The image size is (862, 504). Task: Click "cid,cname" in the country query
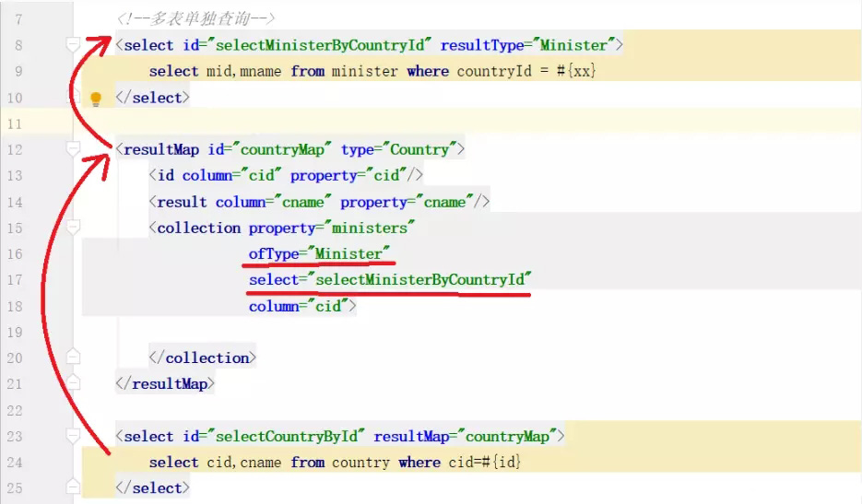click(243, 463)
